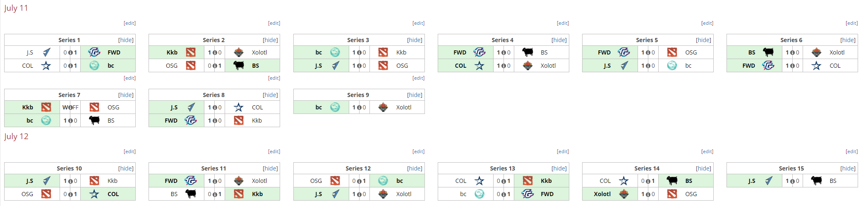Select the FWD team name in Series 11

171,181
